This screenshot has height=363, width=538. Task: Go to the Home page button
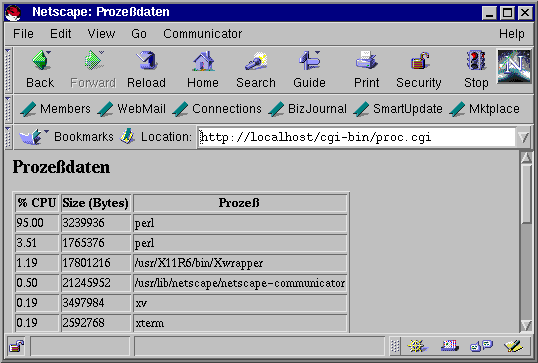pyautogui.click(x=203, y=70)
